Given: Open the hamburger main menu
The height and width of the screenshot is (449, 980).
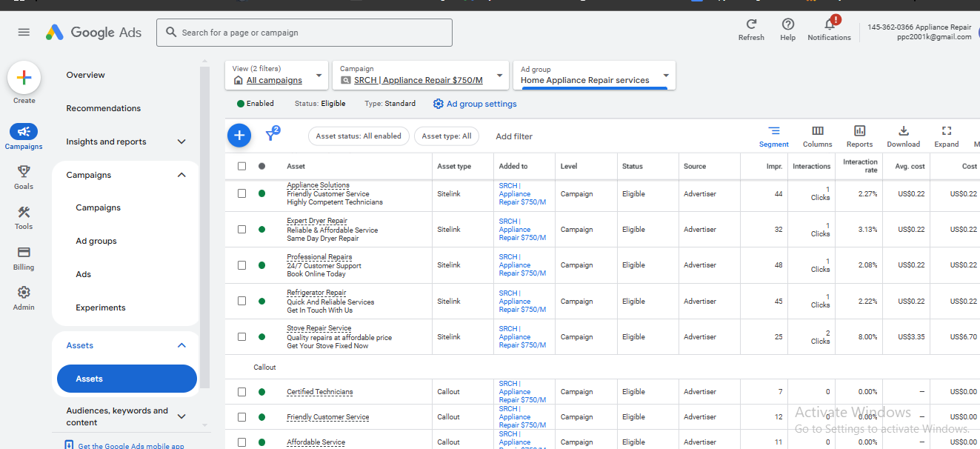Looking at the screenshot, I should pyautogui.click(x=24, y=33).
